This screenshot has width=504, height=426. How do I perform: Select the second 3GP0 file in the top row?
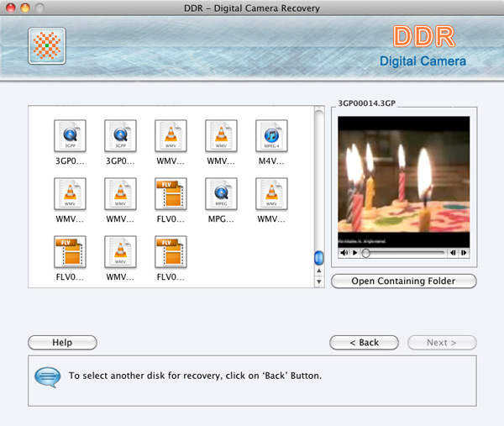click(x=120, y=135)
